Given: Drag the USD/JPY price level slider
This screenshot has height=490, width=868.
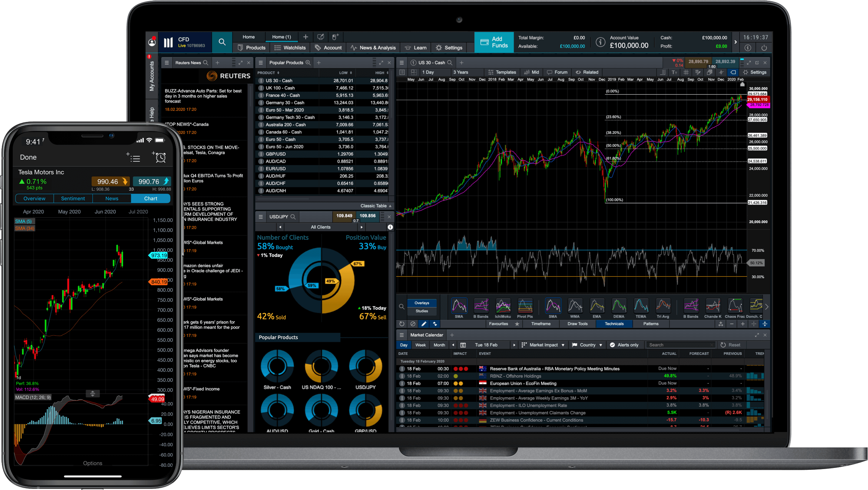Looking at the screenshot, I should click(x=355, y=221).
